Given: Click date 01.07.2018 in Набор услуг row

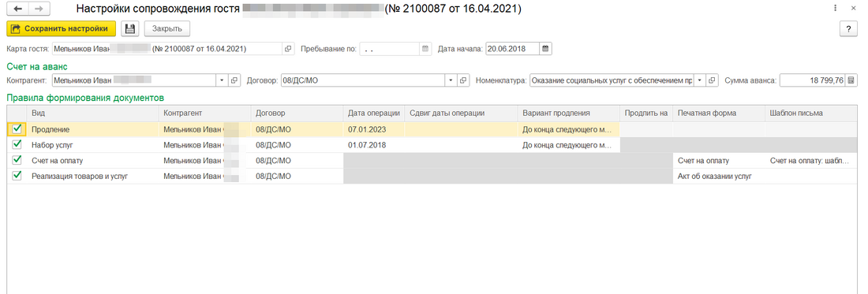Looking at the screenshot, I should [374, 145].
